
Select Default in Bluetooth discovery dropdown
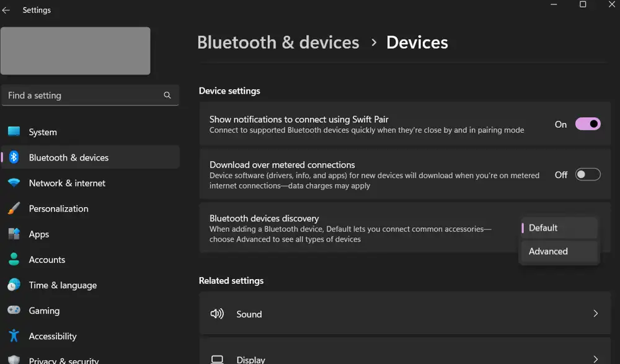[543, 228]
